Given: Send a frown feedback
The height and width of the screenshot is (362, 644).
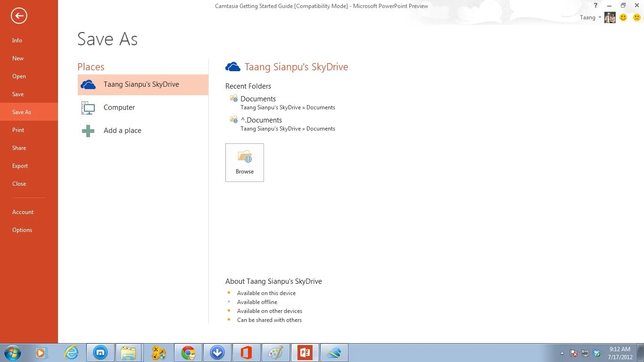Looking at the screenshot, I should (637, 17).
